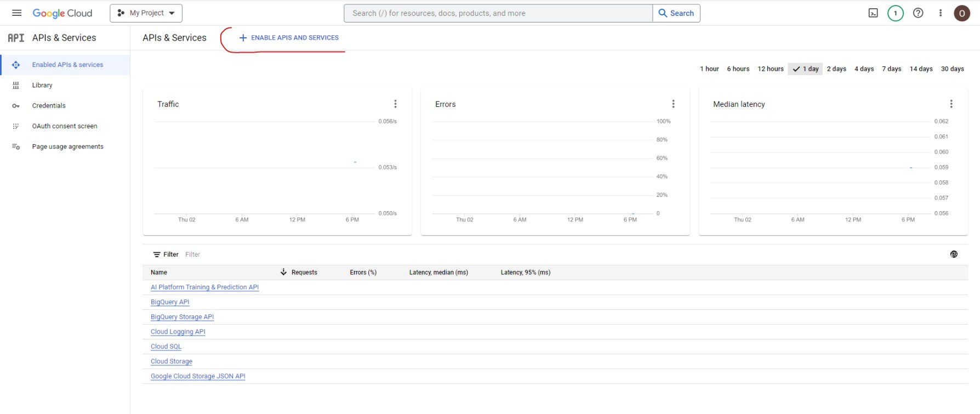Viewport: 980px width, 414px height.
Task: Open Median latency chart three-dot menu
Action: coord(951,104)
